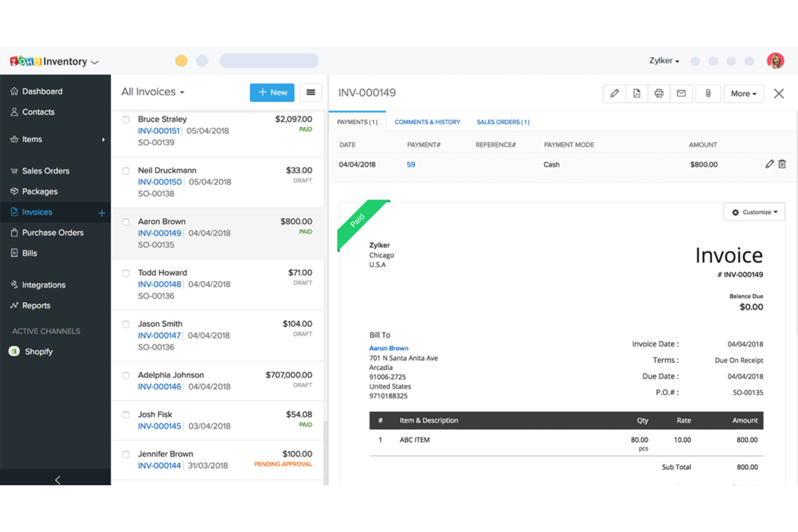Expand the More actions dropdown
Viewport: 798px width, 532px height.
pyautogui.click(x=744, y=93)
